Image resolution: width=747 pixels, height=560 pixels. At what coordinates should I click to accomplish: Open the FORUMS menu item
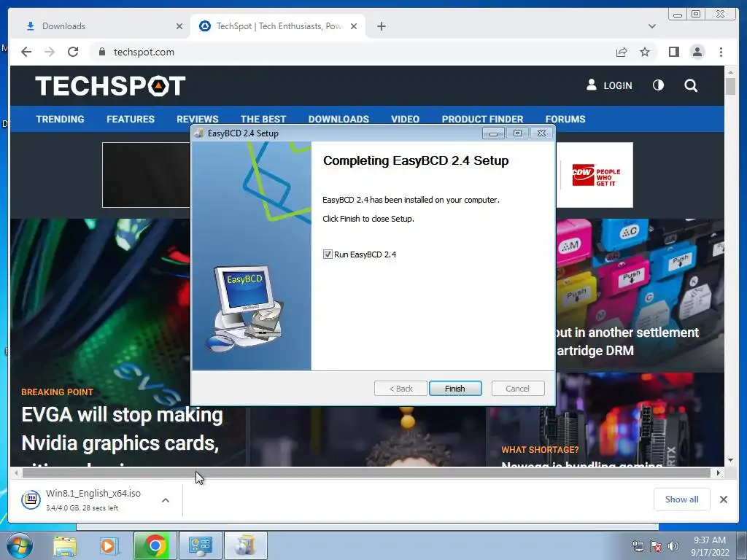pos(565,119)
